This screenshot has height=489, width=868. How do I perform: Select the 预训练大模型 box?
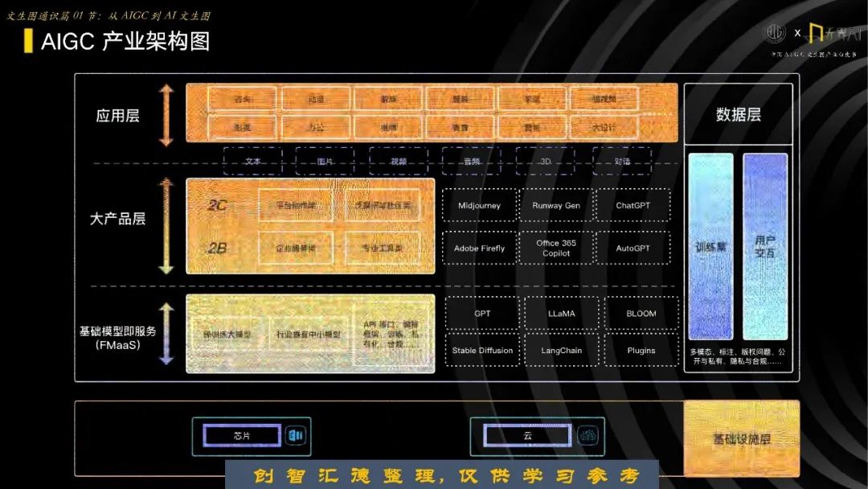tap(227, 335)
